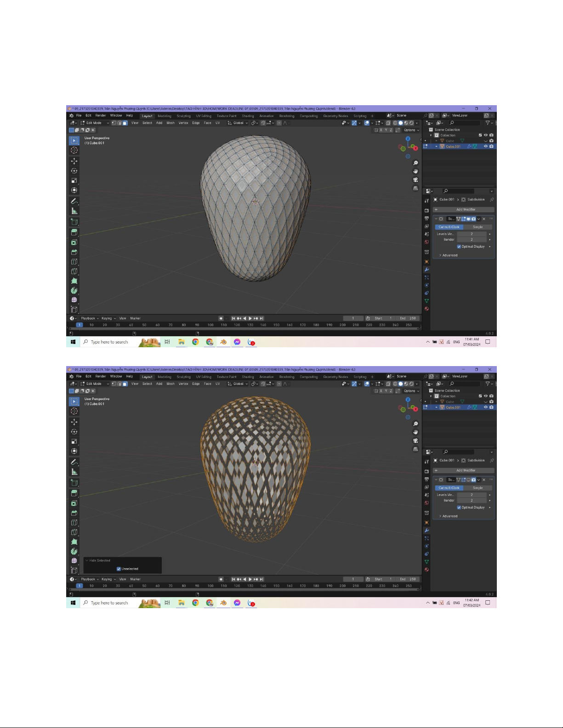Open Blender from the bottom screenshot's Windows taskbar
The width and height of the screenshot is (563, 728).
coord(223,603)
